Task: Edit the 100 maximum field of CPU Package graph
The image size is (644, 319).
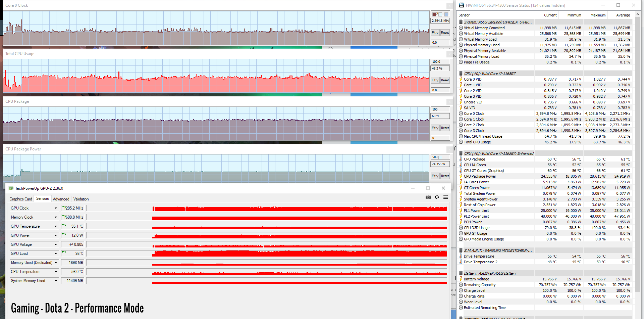Action: click(440, 109)
